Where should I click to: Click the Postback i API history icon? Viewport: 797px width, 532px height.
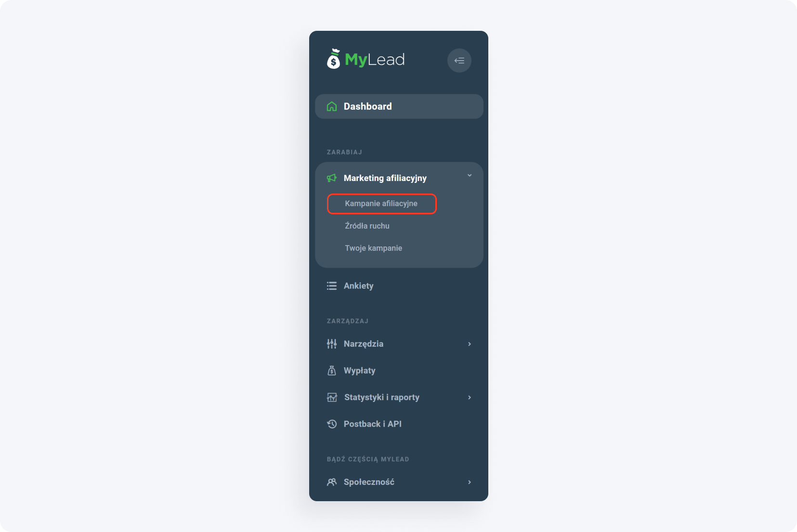pyautogui.click(x=332, y=424)
